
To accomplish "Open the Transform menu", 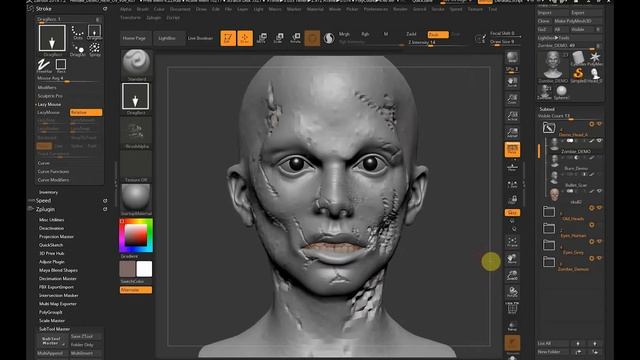I will [131, 18].
